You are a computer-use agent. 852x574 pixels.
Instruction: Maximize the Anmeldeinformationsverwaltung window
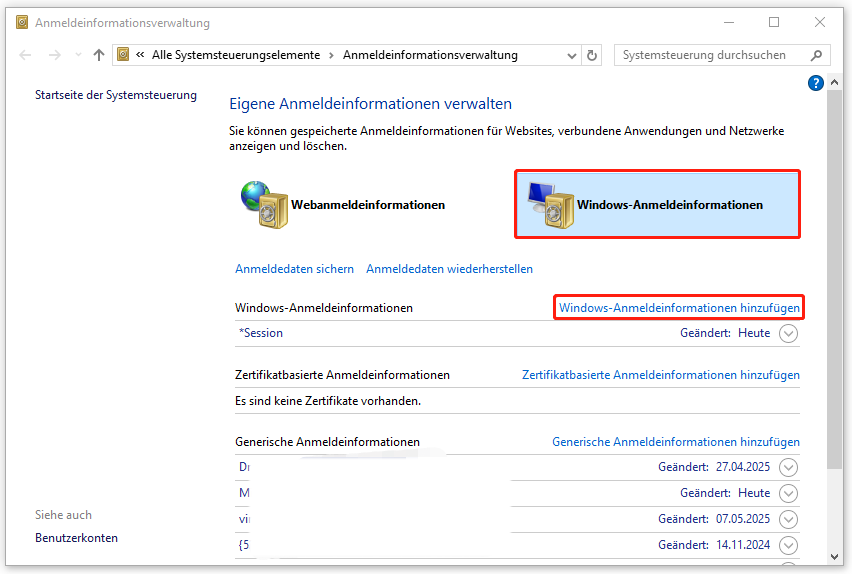click(774, 22)
